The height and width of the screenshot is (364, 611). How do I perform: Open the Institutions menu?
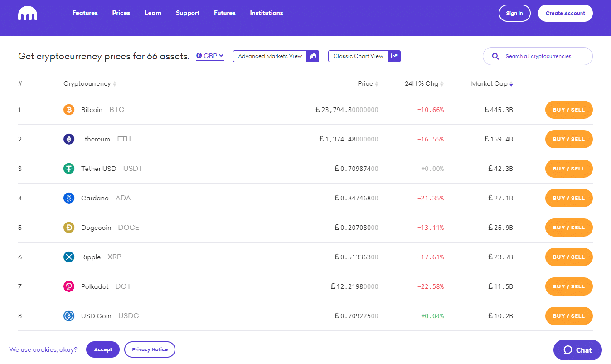[x=267, y=13]
